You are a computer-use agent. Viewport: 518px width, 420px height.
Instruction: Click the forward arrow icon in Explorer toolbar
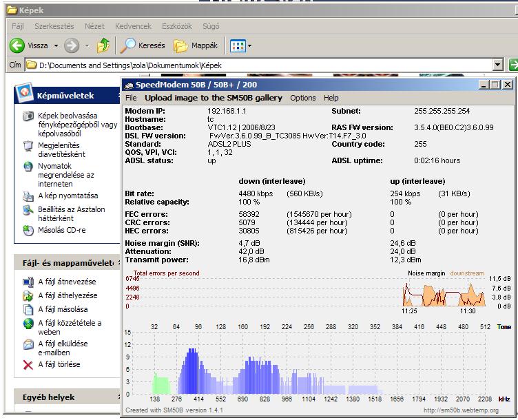[x=72, y=45]
